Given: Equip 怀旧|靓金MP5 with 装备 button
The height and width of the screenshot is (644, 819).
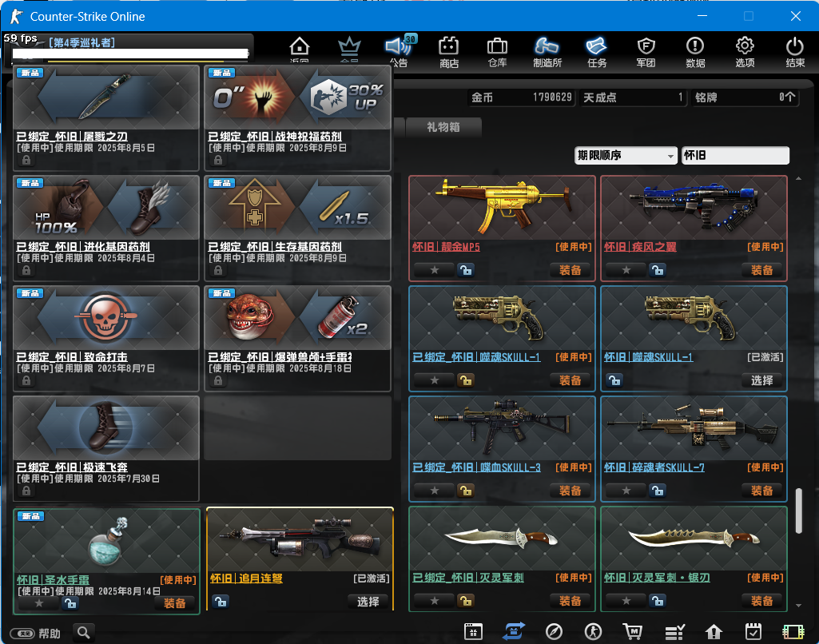Looking at the screenshot, I should 570,270.
